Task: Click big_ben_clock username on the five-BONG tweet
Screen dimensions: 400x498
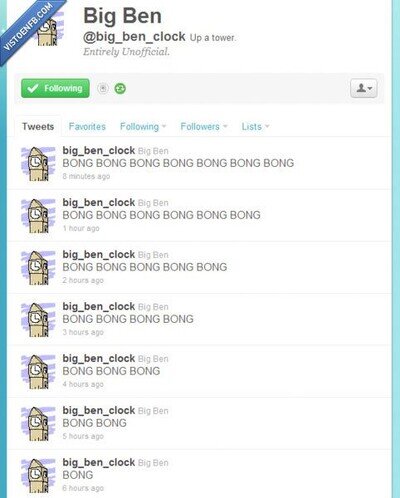Action: [99, 255]
